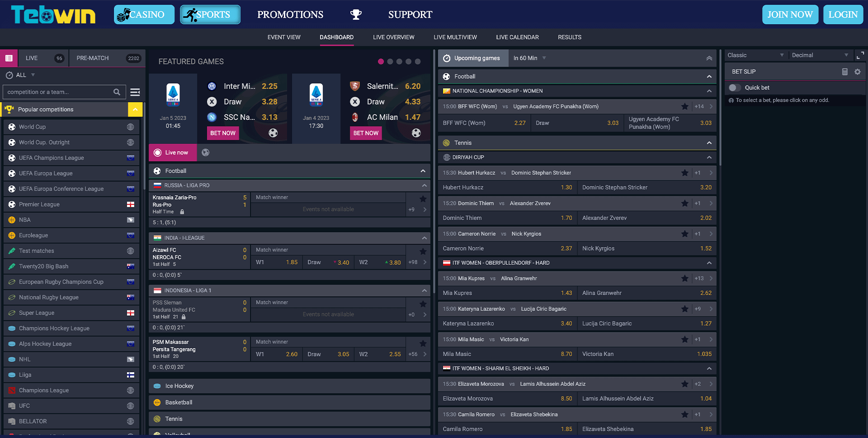Bet now on Salernitana vs AC Milan
868x438 pixels.
click(366, 133)
